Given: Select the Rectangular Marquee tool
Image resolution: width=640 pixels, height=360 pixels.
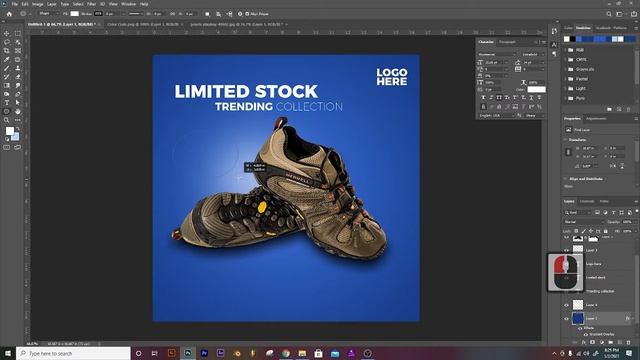Looking at the screenshot, I should point(18,33).
